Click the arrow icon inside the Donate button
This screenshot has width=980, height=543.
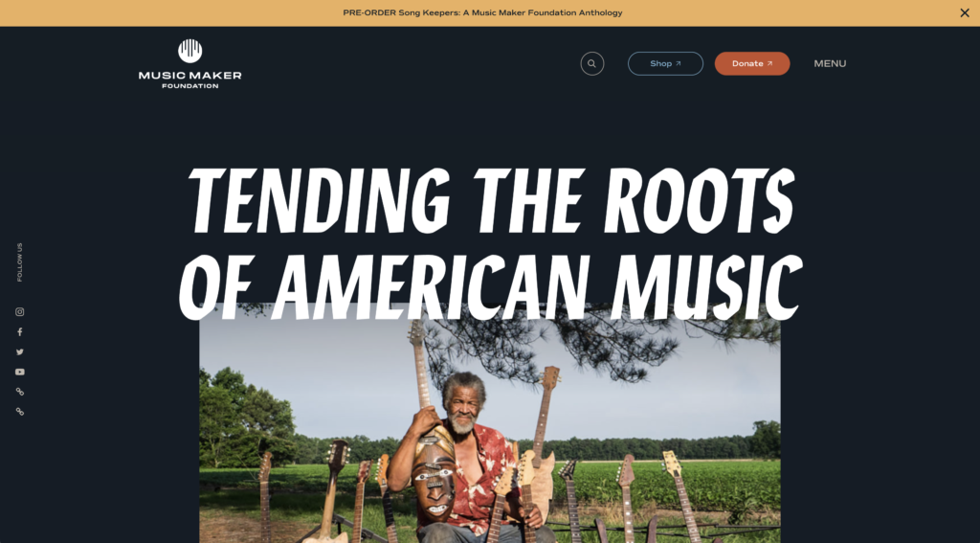click(x=769, y=63)
